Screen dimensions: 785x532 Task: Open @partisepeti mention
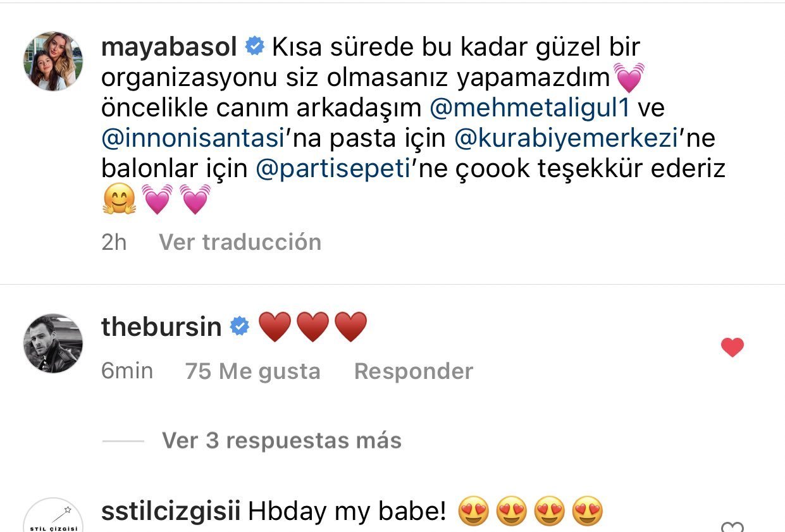(334, 170)
